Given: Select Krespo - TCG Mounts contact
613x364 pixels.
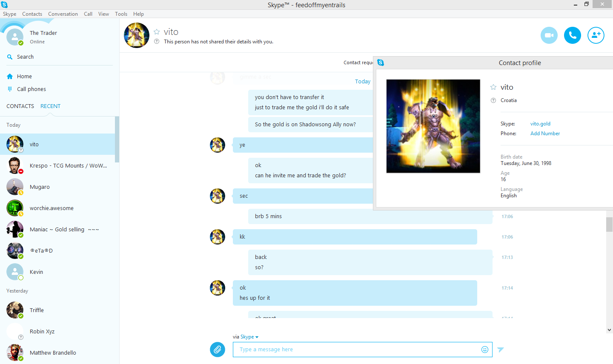Looking at the screenshot, I should pyautogui.click(x=57, y=165).
